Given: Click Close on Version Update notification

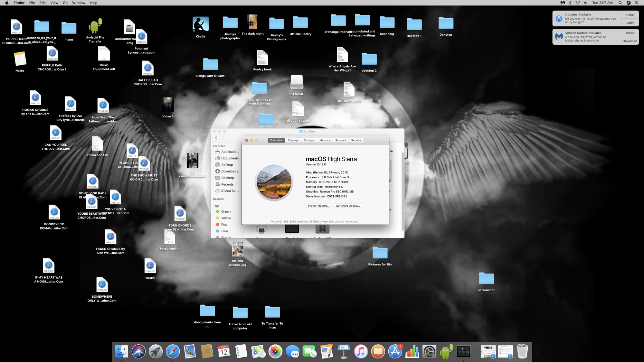Looking at the screenshot, I should pyautogui.click(x=630, y=33).
